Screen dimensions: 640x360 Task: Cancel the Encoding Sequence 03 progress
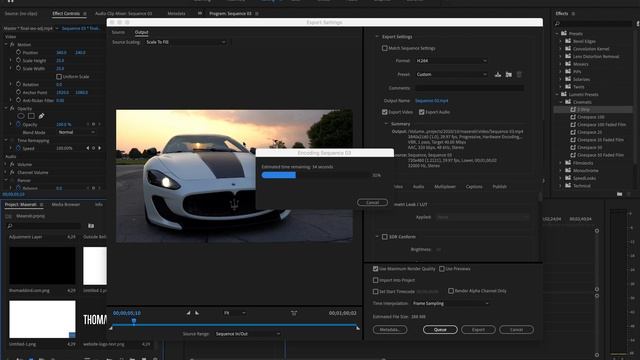[x=372, y=202]
